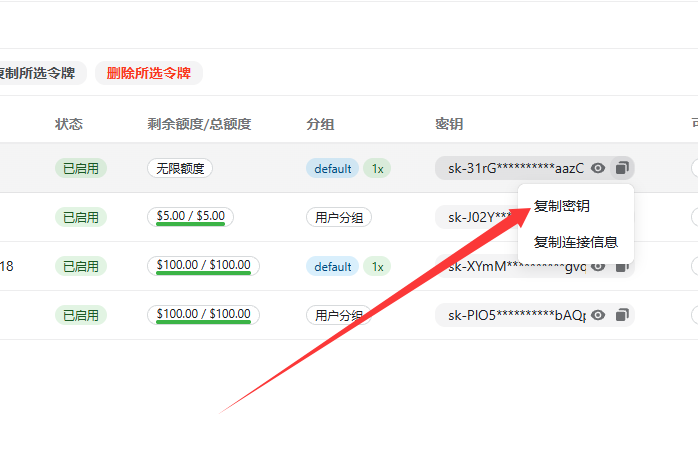Click 已启用 status in the sk-XYmM row
The image size is (698, 471).
pyautogui.click(x=81, y=266)
